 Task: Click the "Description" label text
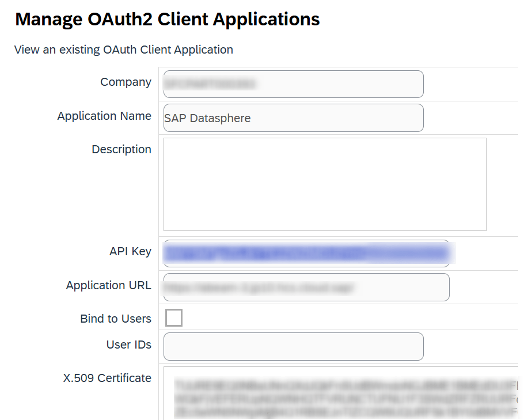[x=121, y=149]
